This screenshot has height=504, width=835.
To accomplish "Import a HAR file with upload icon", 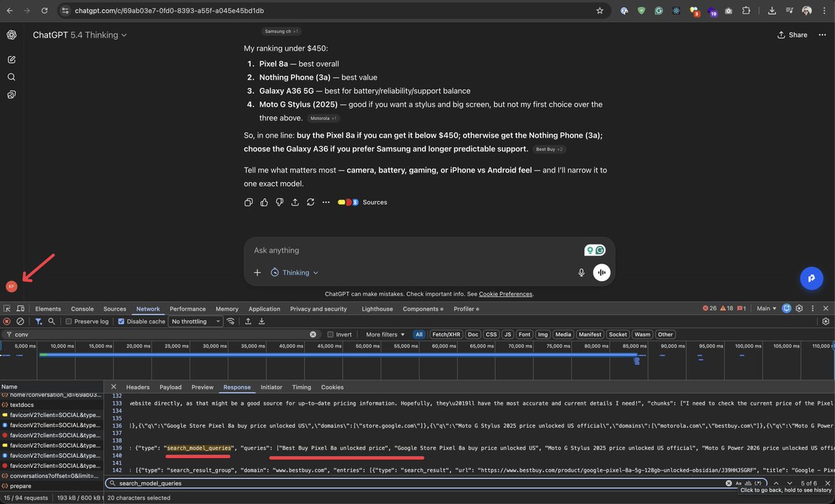I will (x=248, y=322).
